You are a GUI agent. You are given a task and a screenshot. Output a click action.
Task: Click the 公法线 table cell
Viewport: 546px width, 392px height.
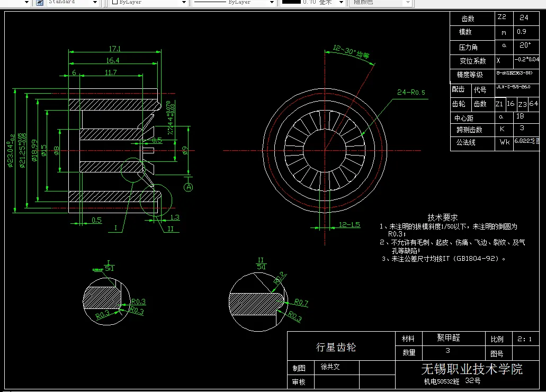tap(472, 143)
